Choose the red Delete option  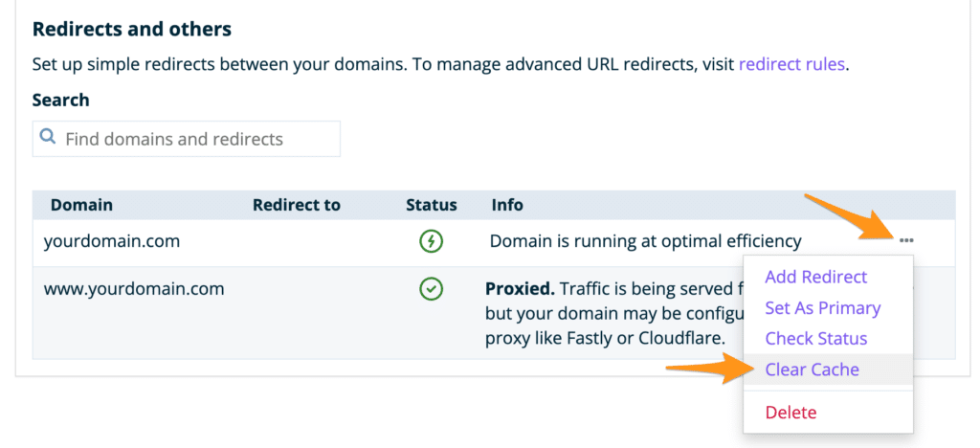(x=791, y=413)
